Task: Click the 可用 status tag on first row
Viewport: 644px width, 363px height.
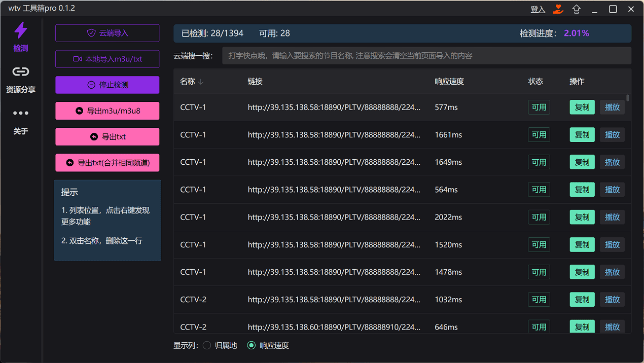Action: pyautogui.click(x=539, y=107)
